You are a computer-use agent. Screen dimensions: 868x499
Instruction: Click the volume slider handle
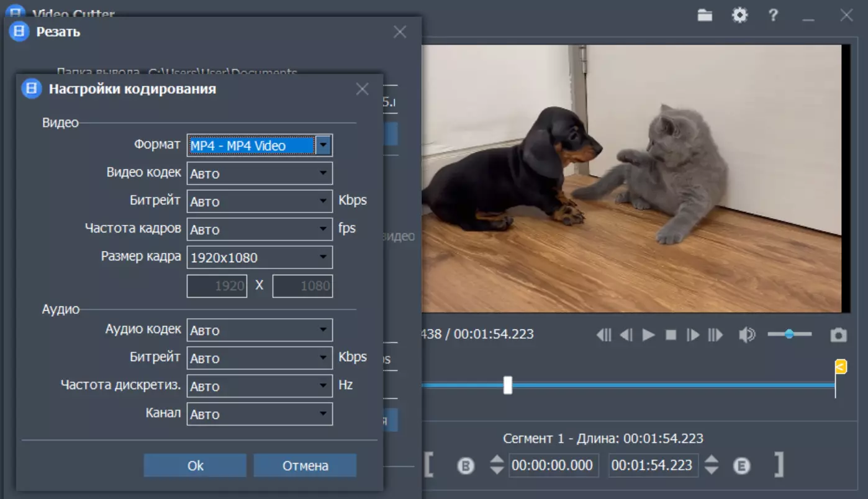pos(789,334)
